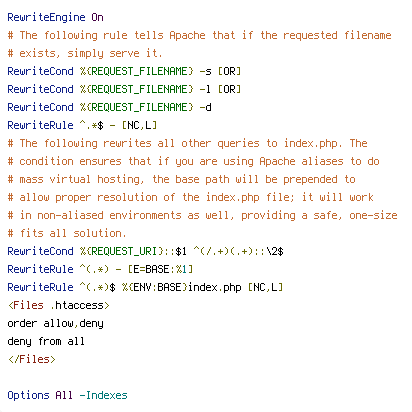Click the -s flag in first RewriteCond

(x=205, y=71)
